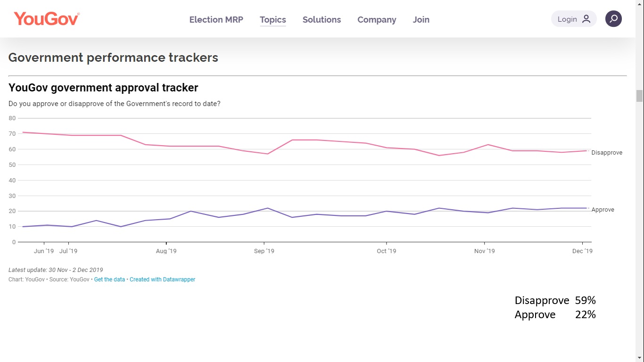Click the 'Jun '19' axis label
The width and height of the screenshot is (644, 362).
coord(44,251)
